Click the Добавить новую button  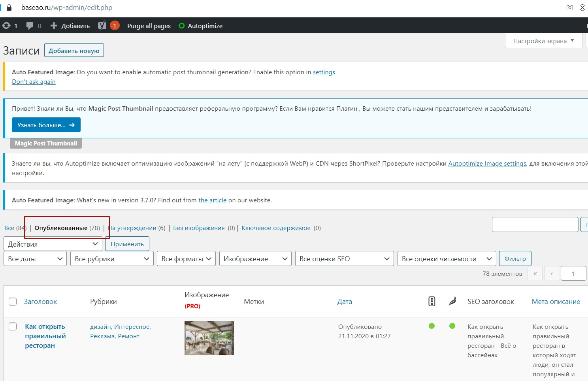(74, 51)
